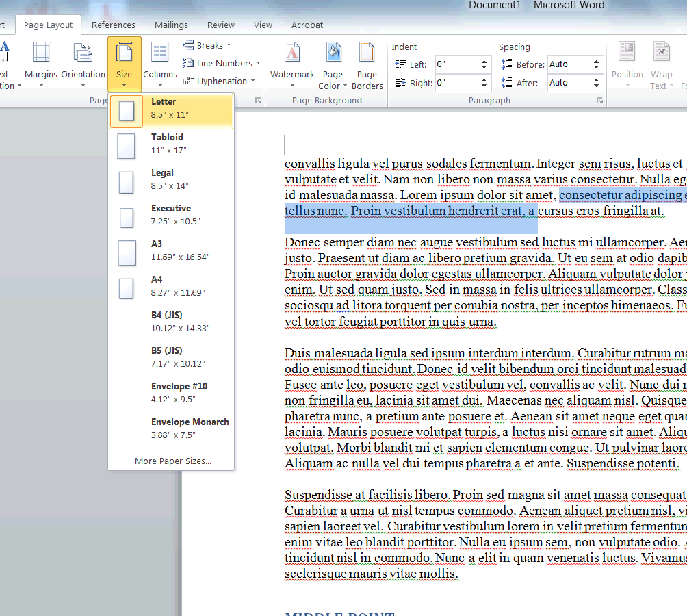Expand the Orientation dropdown arrow
This screenshot has width=687, height=616.
(83, 86)
